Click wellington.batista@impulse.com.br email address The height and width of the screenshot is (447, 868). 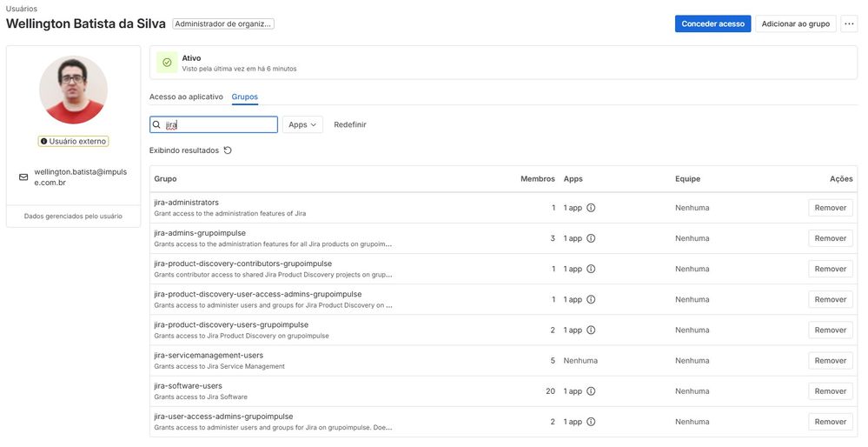point(81,177)
